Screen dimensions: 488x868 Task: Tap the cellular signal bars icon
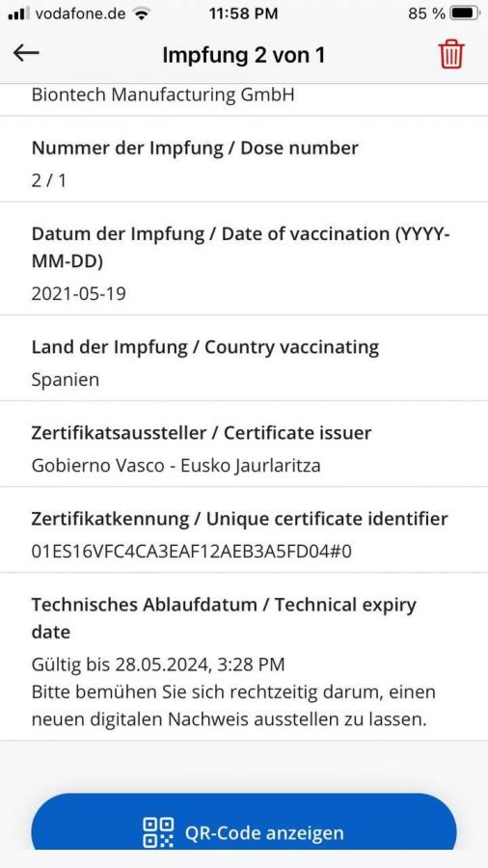[19, 14]
